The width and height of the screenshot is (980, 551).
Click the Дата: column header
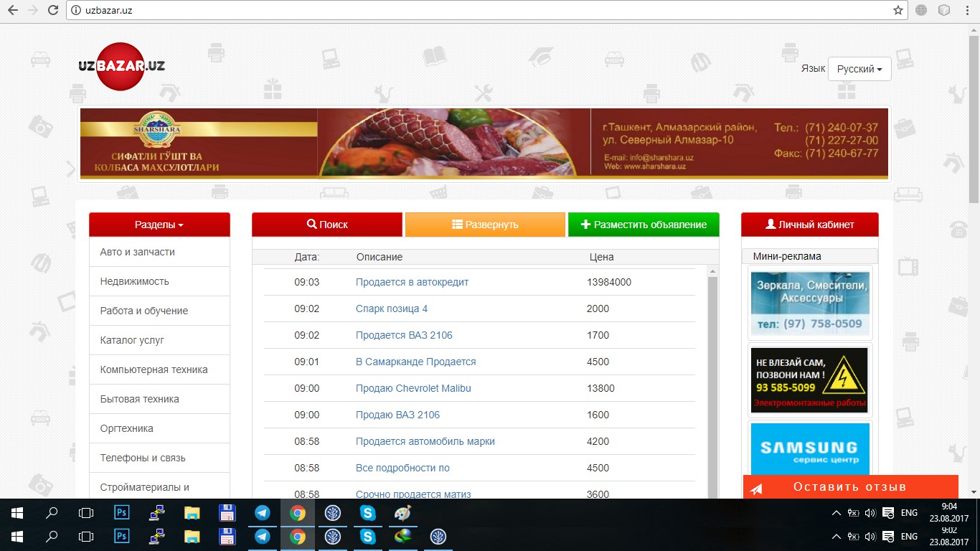point(307,257)
